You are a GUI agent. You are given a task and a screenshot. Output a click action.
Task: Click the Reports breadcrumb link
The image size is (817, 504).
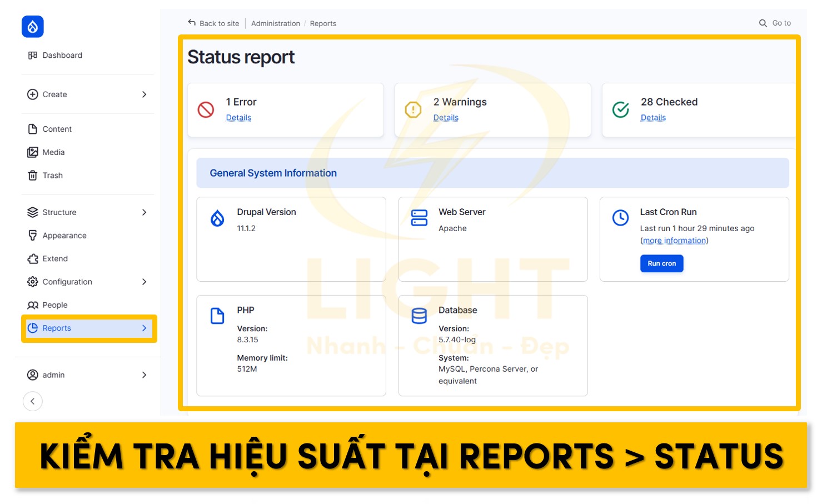click(x=323, y=23)
